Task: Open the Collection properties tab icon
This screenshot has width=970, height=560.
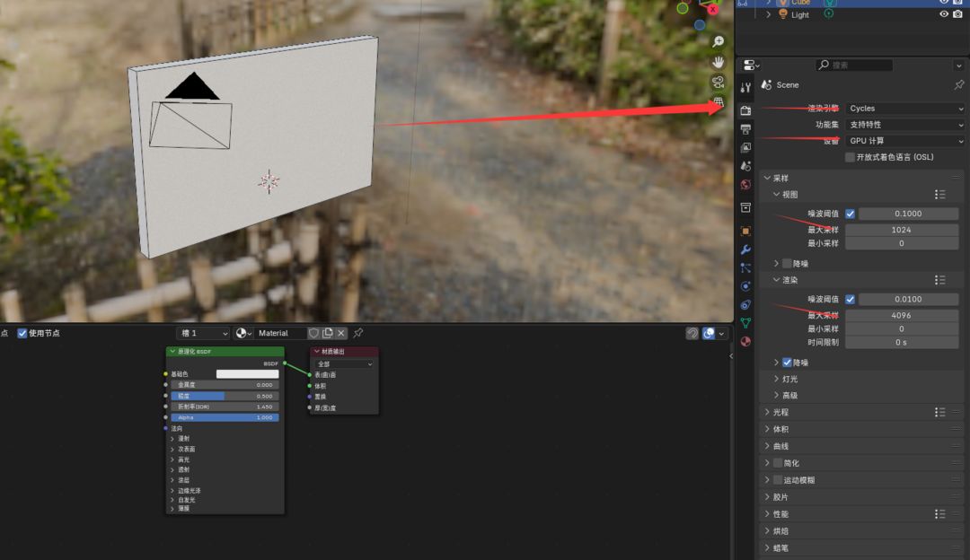Action: (x=745, y=207)
